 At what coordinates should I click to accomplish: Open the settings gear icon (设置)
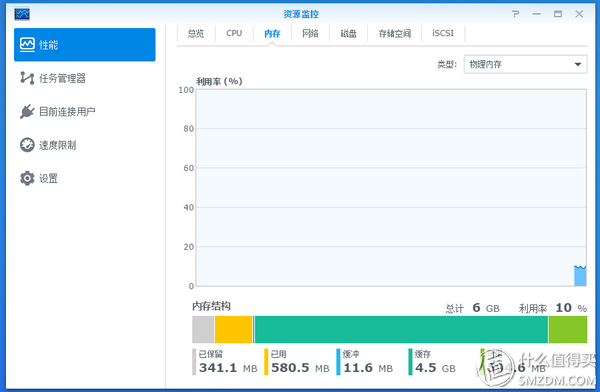[27, 178]
